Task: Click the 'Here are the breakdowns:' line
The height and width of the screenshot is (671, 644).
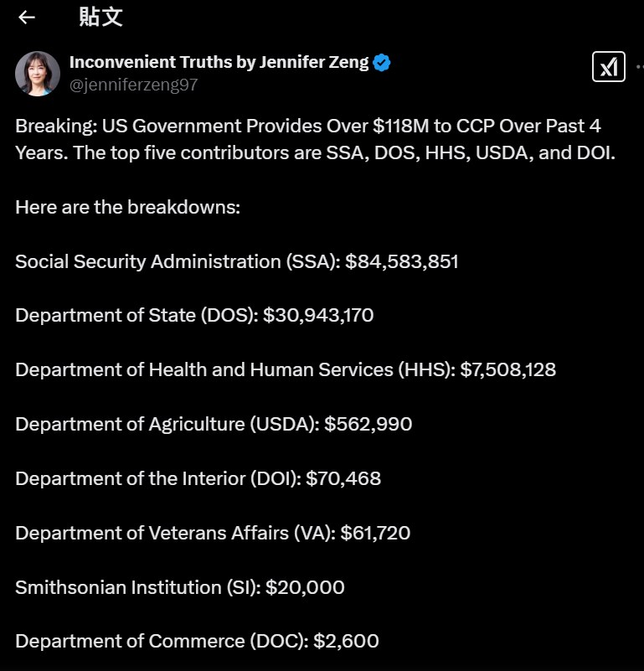Action: (x=127, y=206)
